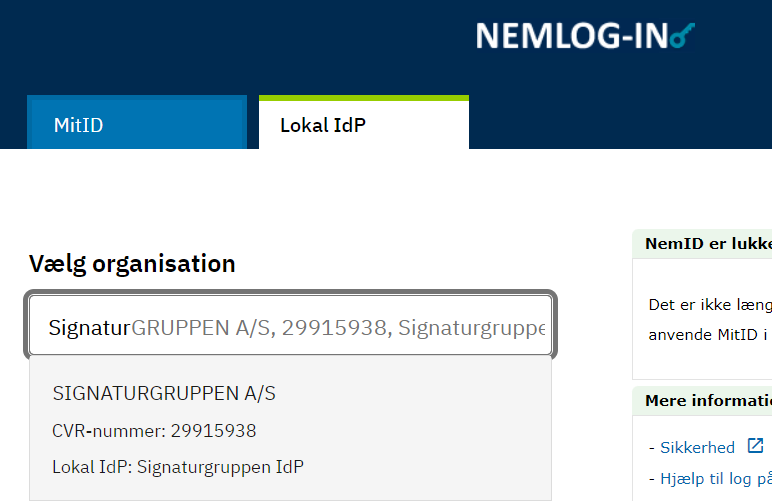Click the NEMLOG-IN logo text

tap(570, 36)
